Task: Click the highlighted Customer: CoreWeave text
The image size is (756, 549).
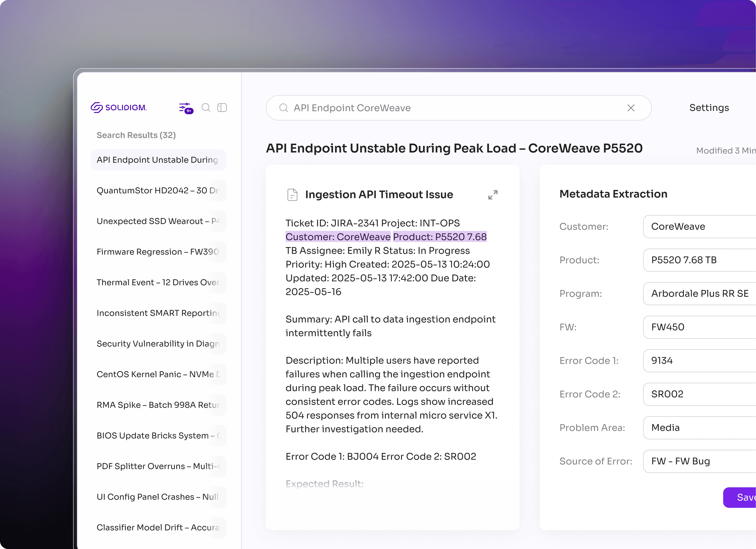Action: [338, 237]
